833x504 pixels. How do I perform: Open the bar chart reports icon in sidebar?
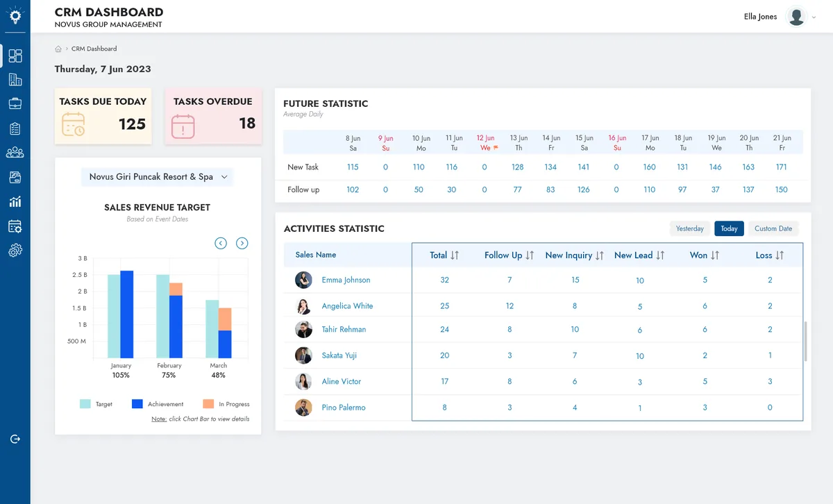coord(15,202)
